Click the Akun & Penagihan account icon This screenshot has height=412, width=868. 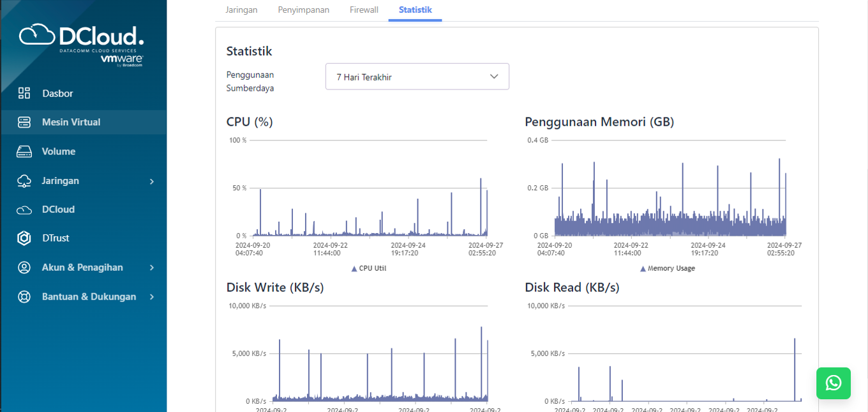(x=24, y=267)
